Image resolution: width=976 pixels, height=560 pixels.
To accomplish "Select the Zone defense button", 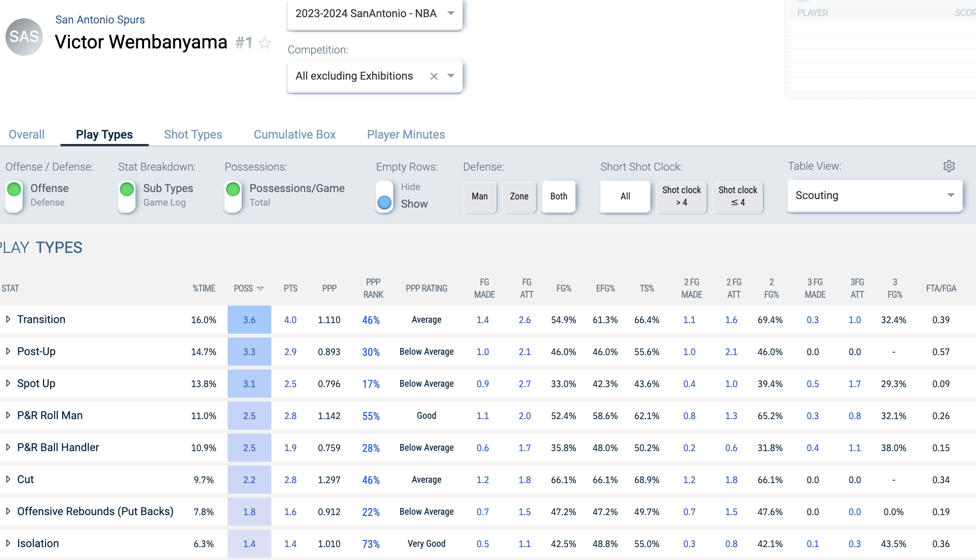I will [519, 196].
